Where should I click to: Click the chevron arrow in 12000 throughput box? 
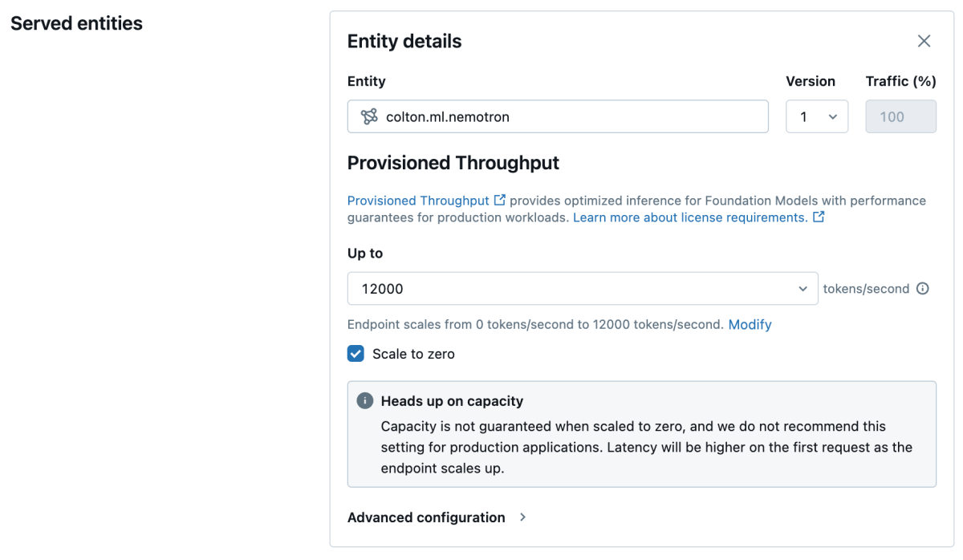click(x=803, y=289)
